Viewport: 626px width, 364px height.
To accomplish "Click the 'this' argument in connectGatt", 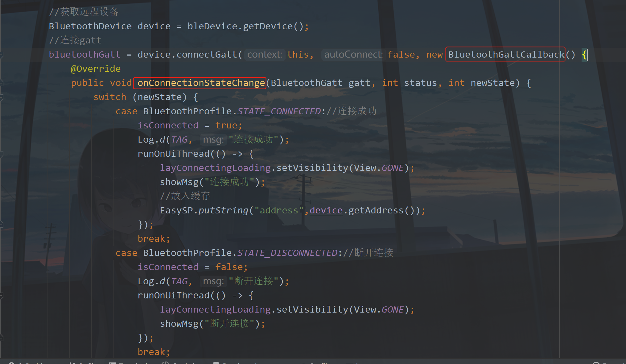I will [x=298, y=55].
